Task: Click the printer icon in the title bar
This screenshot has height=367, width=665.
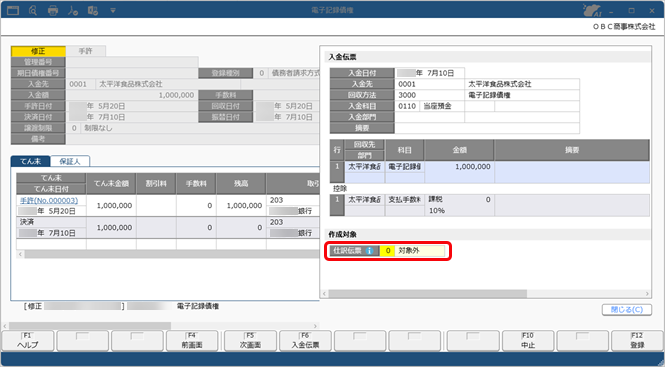Action: click(53, 10)
